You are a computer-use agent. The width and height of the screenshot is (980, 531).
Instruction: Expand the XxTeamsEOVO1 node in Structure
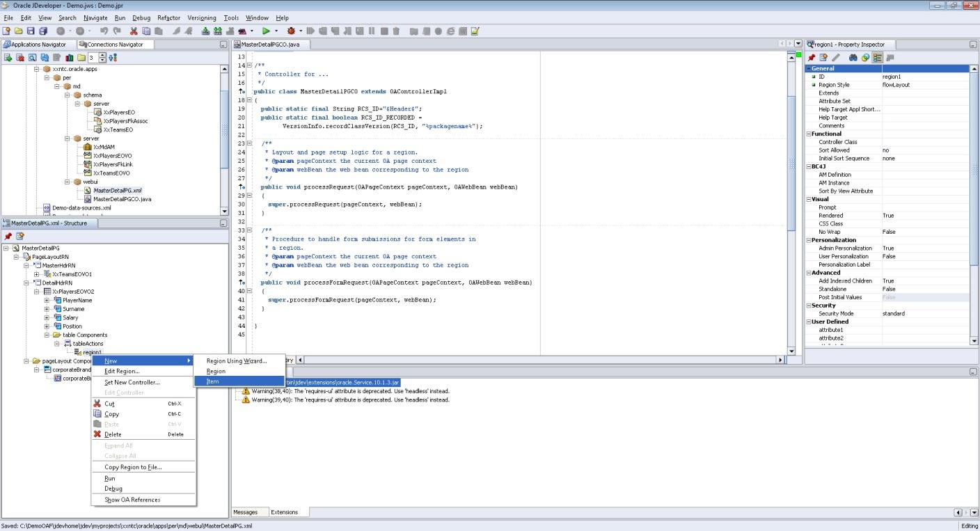tap(37, 274)
